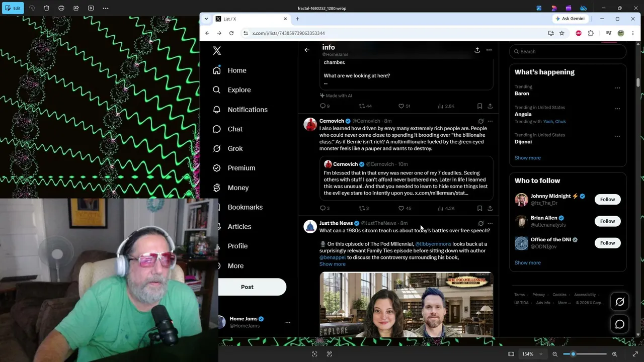Open Edit mode in the Photos viewer
This screenshot has height=362, width=644.
(13, 8)
